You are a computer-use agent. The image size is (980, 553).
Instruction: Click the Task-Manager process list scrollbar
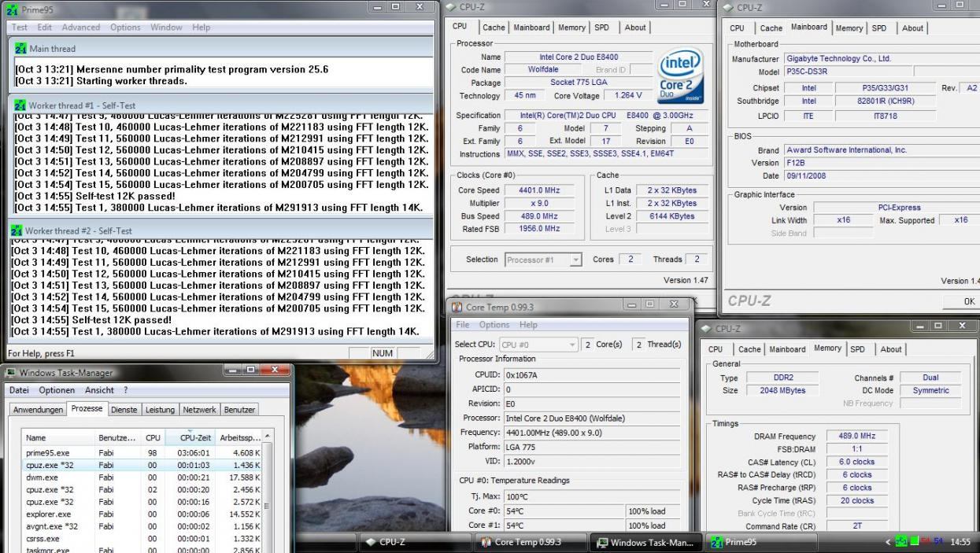[x=268, y=492]
